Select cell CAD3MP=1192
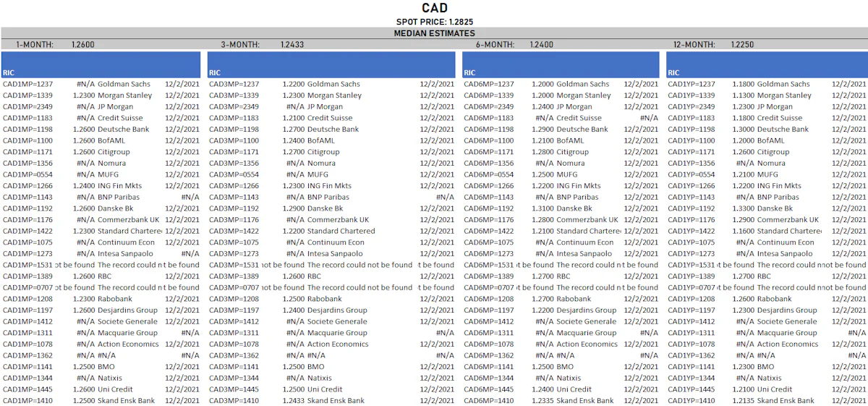The height and width of the screenshot is (406, 868). 234,208
